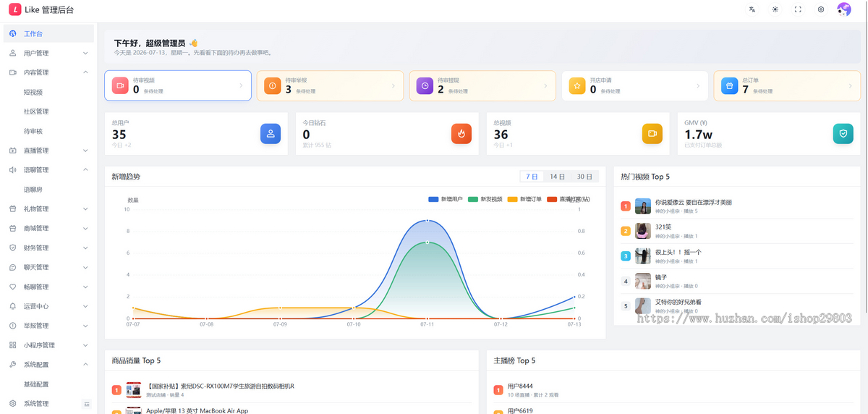Click the yellow 总视频 camera icon
868x414 pixels.
[x=652, y=134]
